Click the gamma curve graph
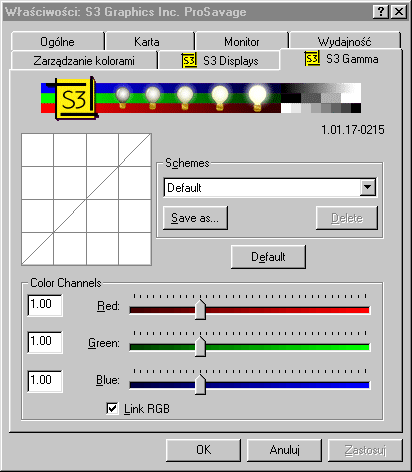Screen dimensions: 412x472 click(x=86, y=199)
